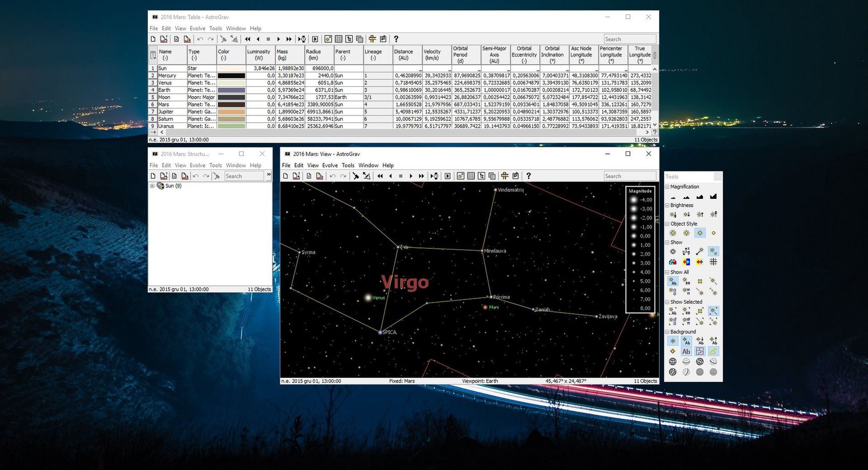Image resolution: width=868 pixels, height=470 pixels.
Task: Open Help menu in View window
Action: (x=388, y=165)
